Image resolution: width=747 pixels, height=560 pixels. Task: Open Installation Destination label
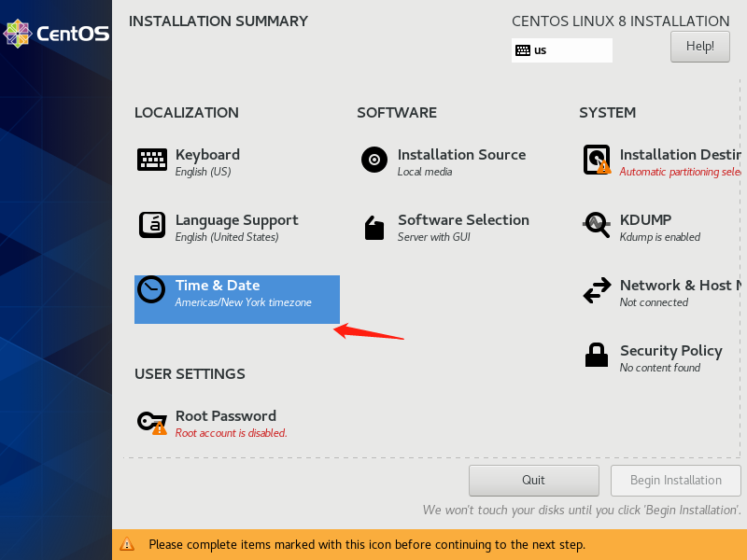tap(681, 155)
